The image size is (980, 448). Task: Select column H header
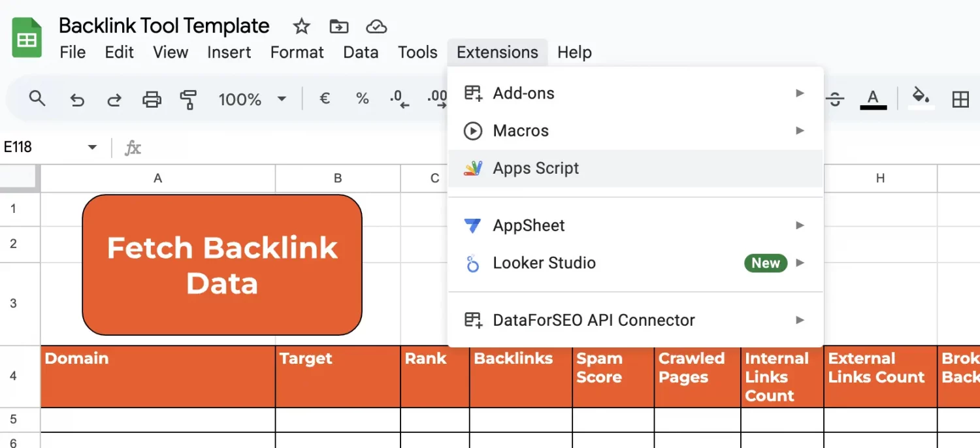[880, 178]
